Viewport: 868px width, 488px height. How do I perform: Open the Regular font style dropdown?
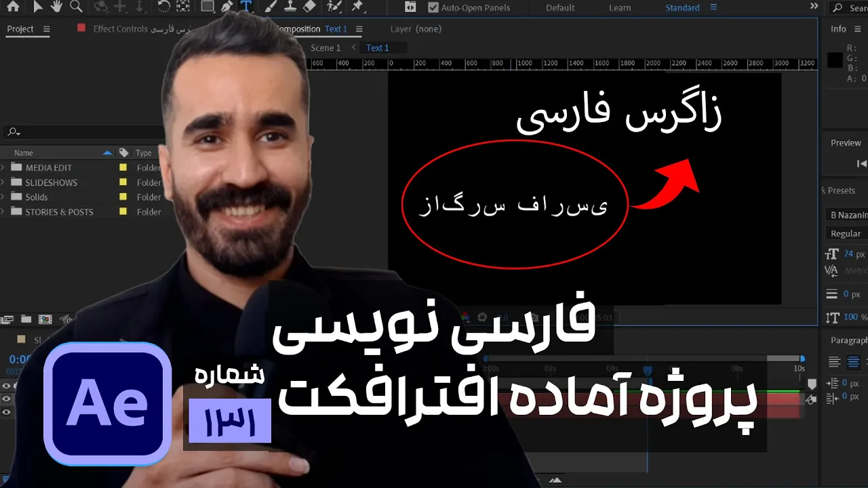coord(848,234)
